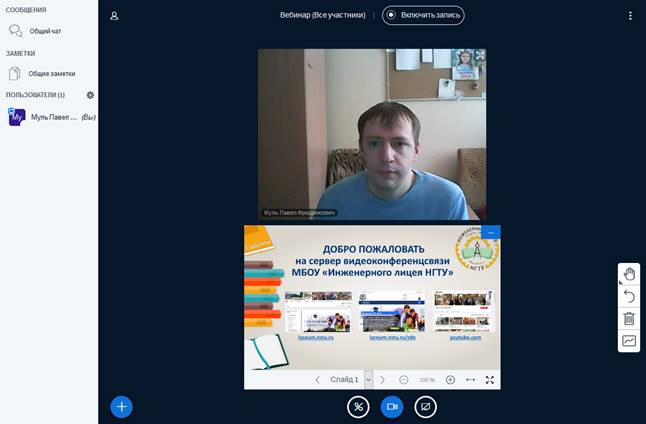Open the three-dot options menu

point(630,16)
